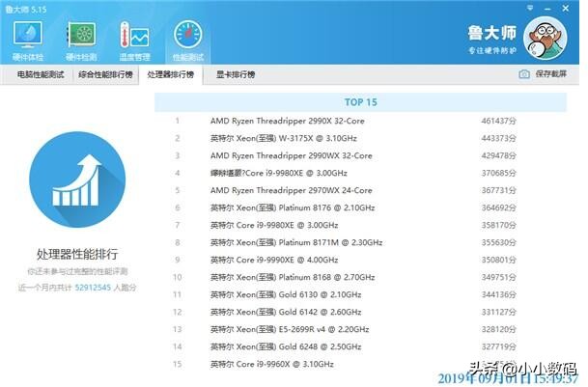
Task: Select AMD Ryzen Threadripper 2990X 32-Core row
Action: pos(360,121)
